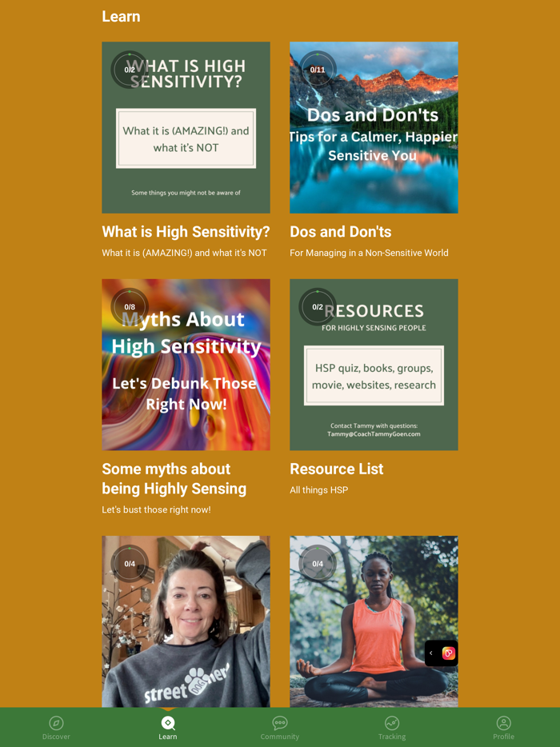Open Some myths about being Highly Sensing
Viewport: 560px width, 747px height.
174,479
